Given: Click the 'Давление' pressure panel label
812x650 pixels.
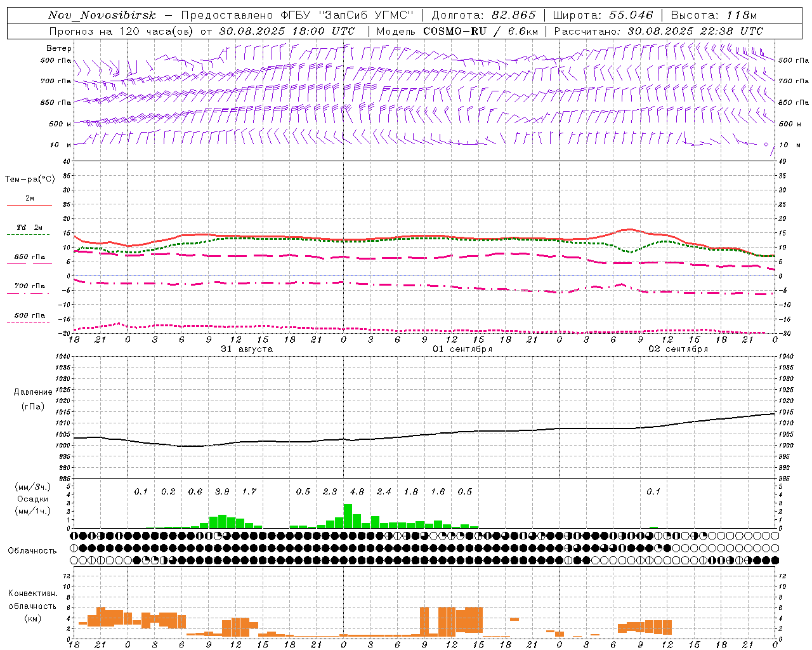Looking at the screenshot, I should 32,392.
